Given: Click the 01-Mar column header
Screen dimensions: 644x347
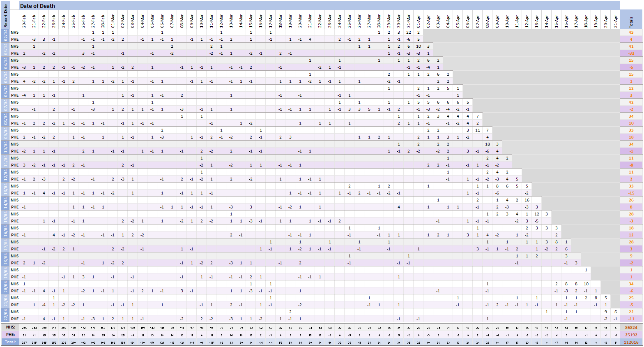Looking at the screenshot, I should pyautogui.click(x=113, y=22).
